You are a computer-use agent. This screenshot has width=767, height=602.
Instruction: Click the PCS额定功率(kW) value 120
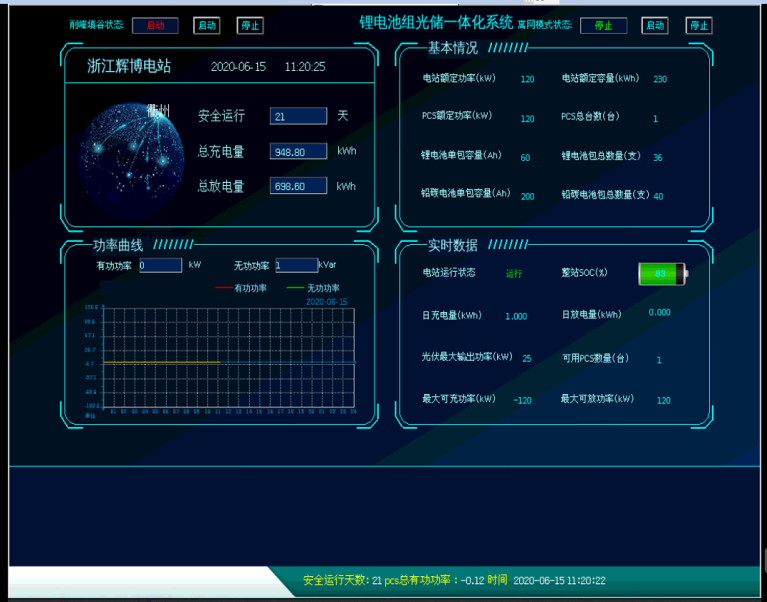click(527, 119)
